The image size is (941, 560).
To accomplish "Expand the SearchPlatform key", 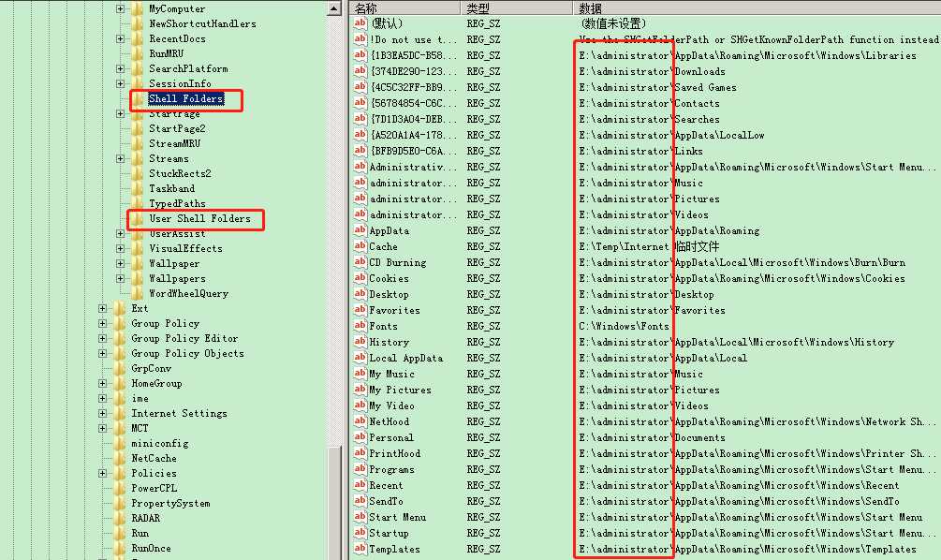I will [x=120, y=68].
